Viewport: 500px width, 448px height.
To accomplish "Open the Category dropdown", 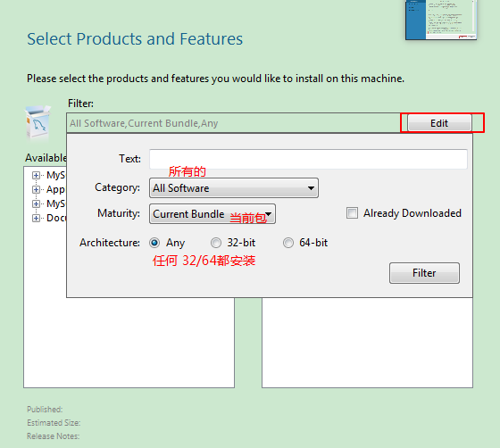I will tap(234, 188).
